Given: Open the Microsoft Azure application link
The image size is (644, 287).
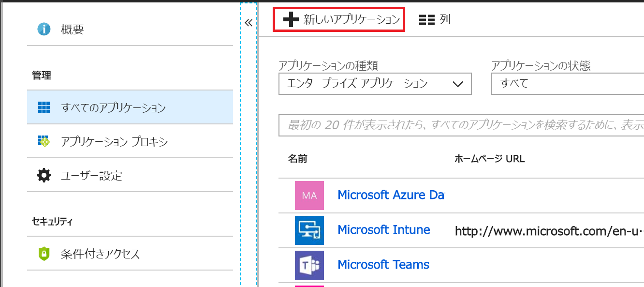Looking at the screenshot, I should tap(391, 195).
